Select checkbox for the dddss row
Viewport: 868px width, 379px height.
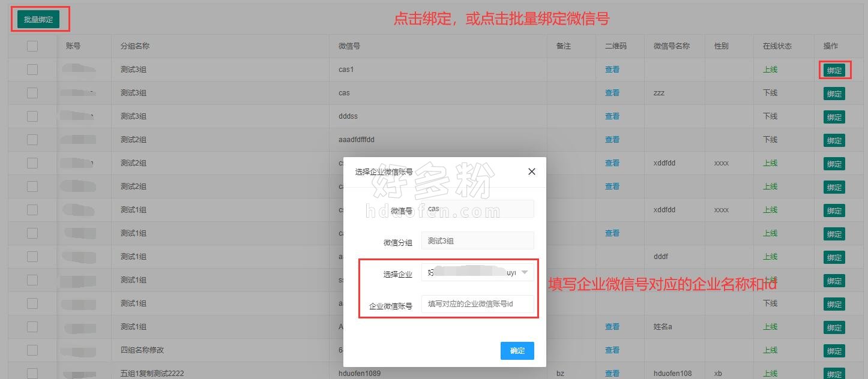pos(32,116)
